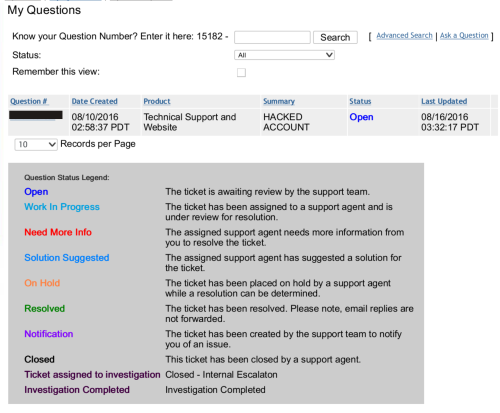This screenshot has width=500, height=413.
Task: Click the Need More Info legend entry
Action: coord(58,232)
